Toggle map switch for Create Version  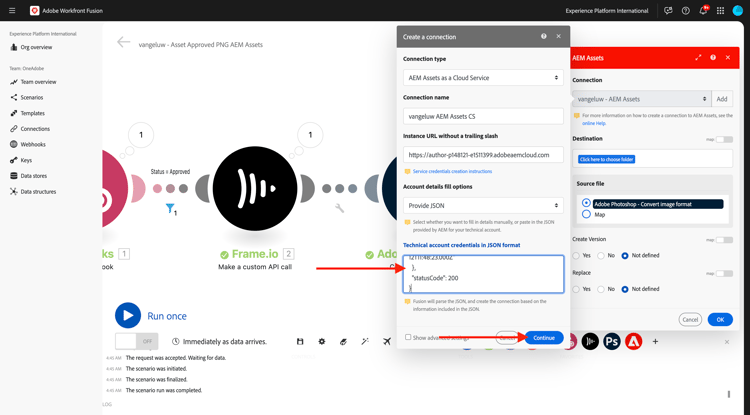click(724, 240)
